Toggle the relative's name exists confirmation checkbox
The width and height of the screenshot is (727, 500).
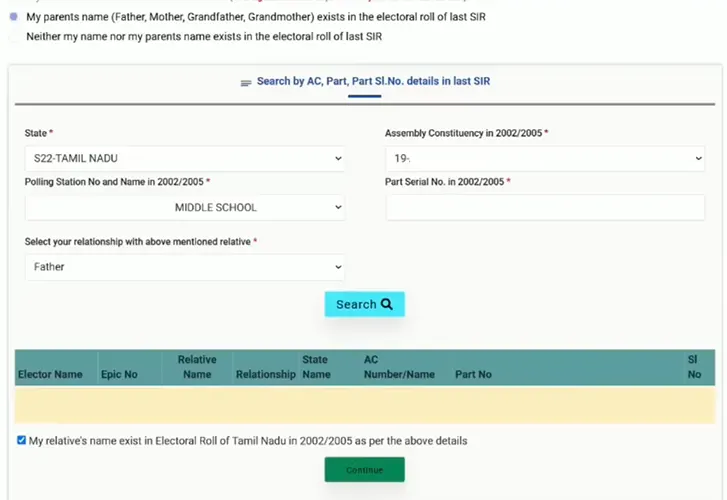pos(22,440)
